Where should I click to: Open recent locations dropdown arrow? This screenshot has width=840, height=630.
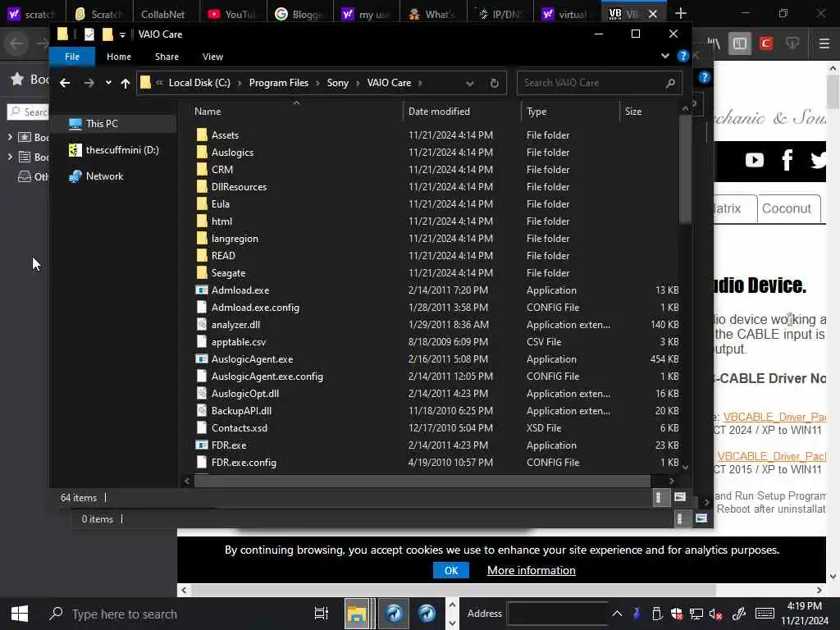(x=109, y=83)
